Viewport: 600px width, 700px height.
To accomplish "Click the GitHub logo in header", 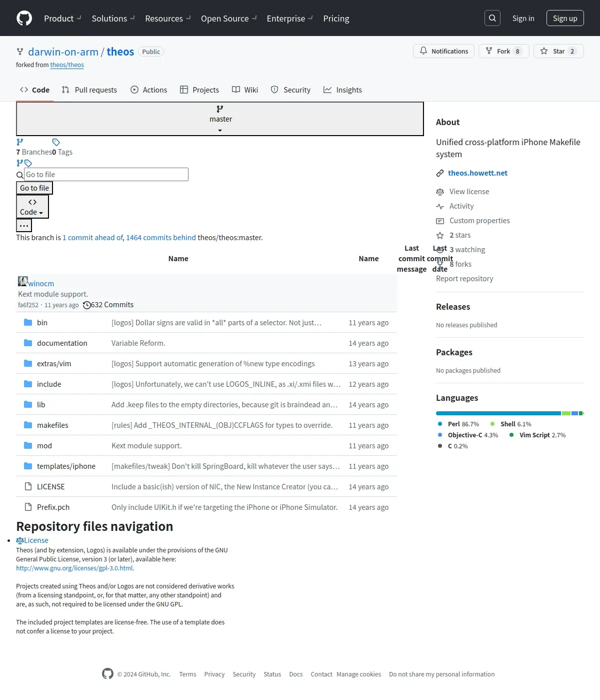I will click(24, 18).
